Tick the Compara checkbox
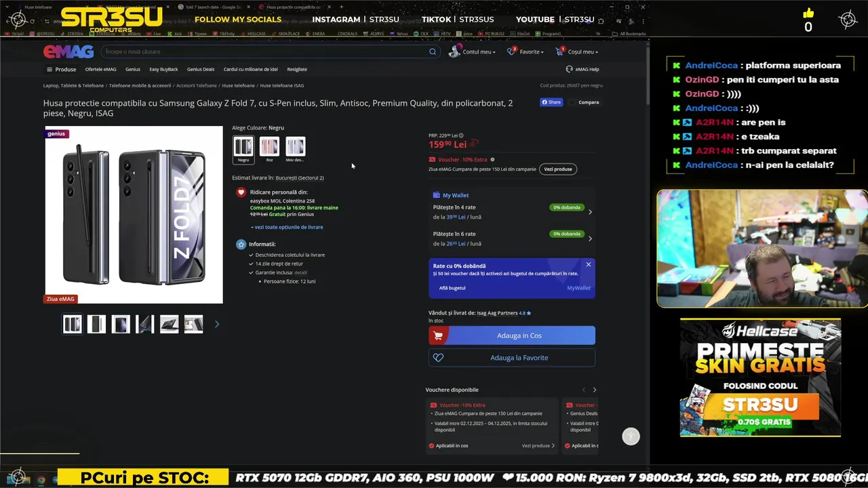868x488 pixels. coord(573,102)
